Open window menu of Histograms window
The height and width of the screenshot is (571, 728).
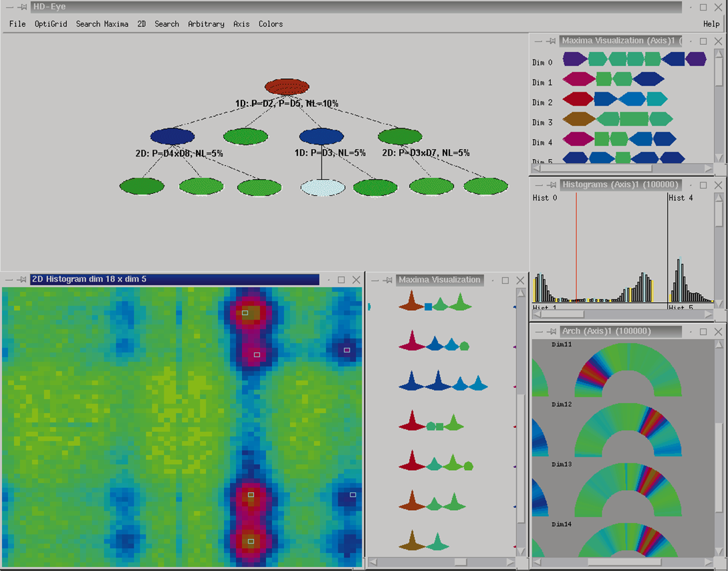pyautogui.click(x=538, y=185)
